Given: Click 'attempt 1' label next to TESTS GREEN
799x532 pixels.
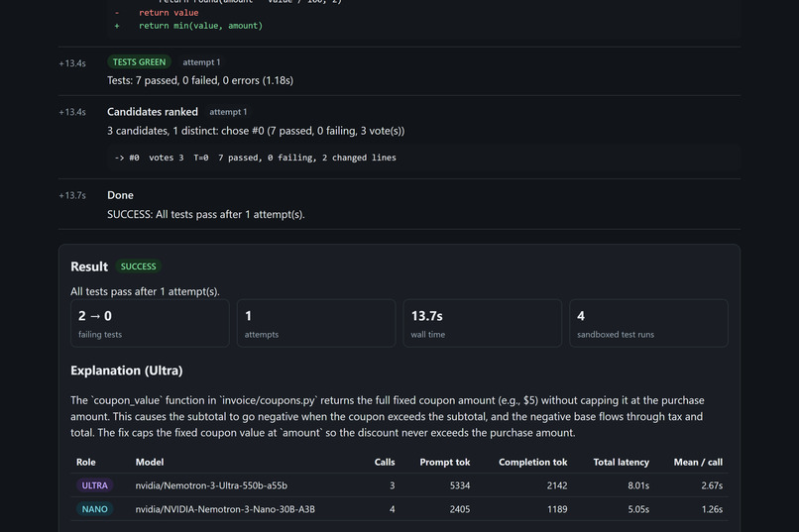Looking at the screenshot, I should pos(201,62).
